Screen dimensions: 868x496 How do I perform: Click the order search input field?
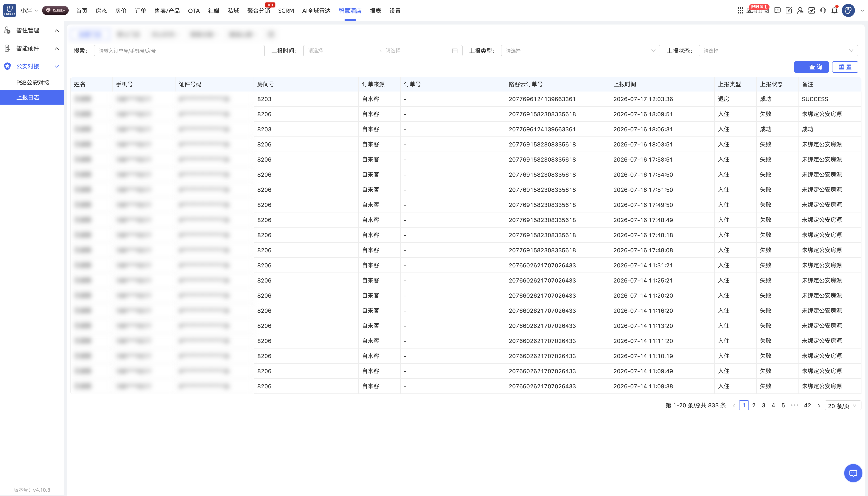[179, 51]
